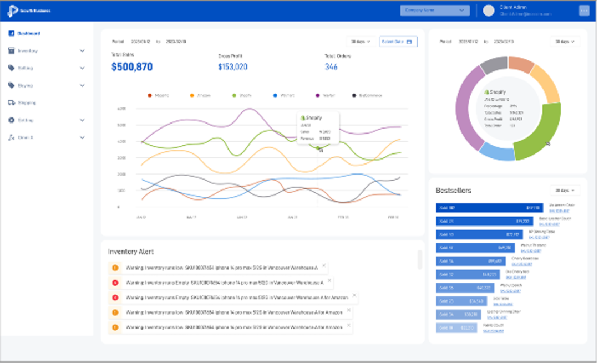This screenshot has width=599, height=364.
Task: Open link under Cherry Bookcase
Action: 521,264
